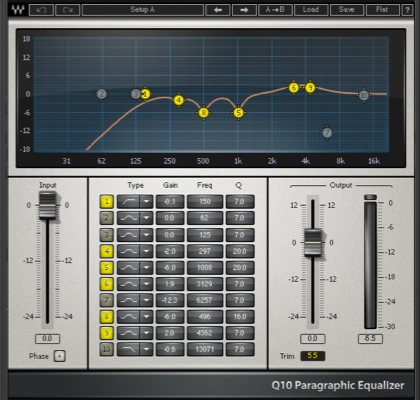
Task: Enable band 10 with its number button
Action: (107, 349)
